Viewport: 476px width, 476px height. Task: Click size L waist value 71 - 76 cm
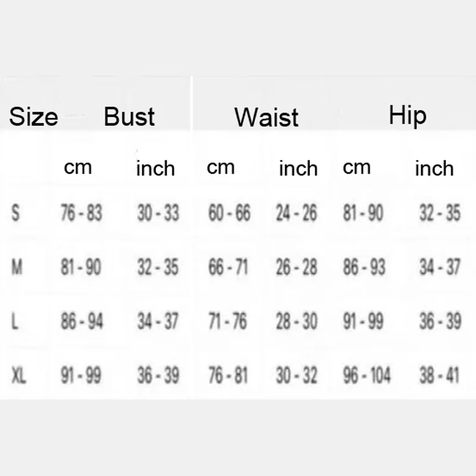pyautogui.click(x=228, y=322)
